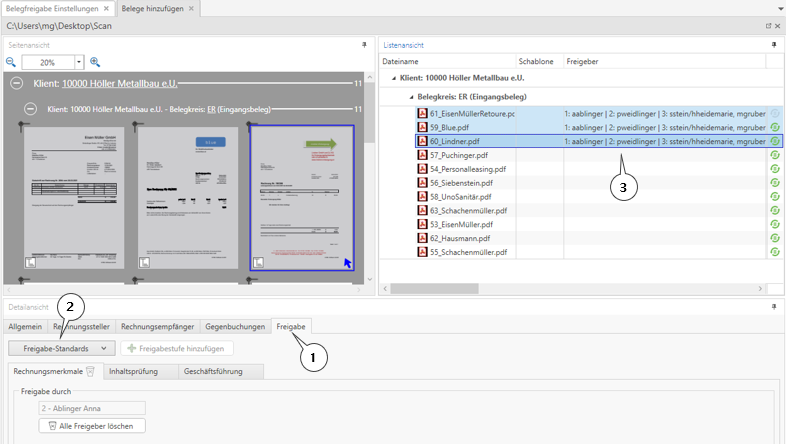Open the Allgemein detail tab
786x444 pixels.
[25, 327]
